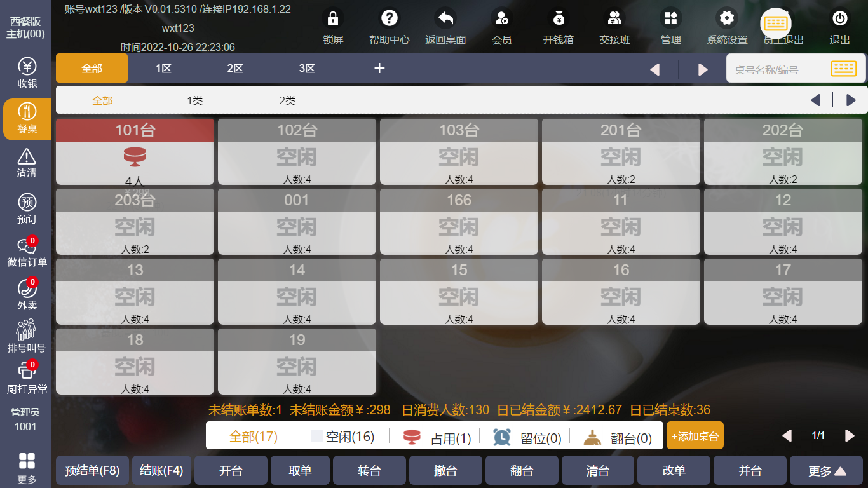The height and width of the screenshot is (488, 868).
Task: Click the 改单 modify order button
Action: click(x=674, y=471)
